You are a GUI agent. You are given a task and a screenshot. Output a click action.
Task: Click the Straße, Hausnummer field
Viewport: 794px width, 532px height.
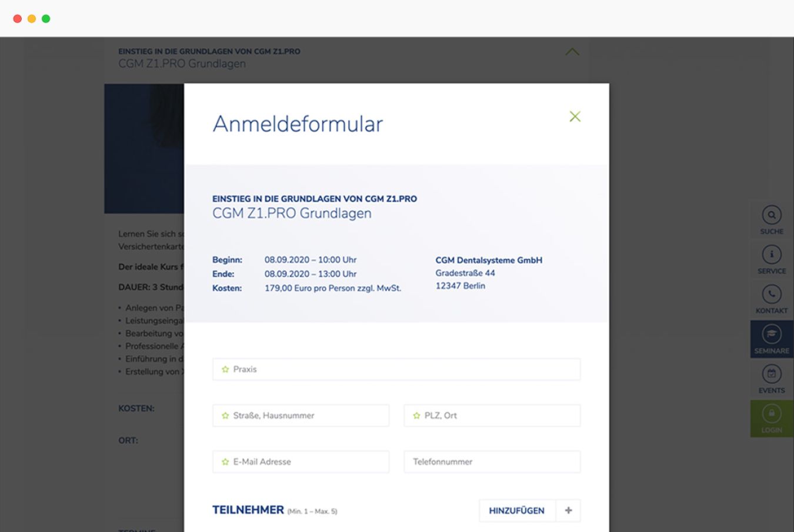tap(301, 416)
